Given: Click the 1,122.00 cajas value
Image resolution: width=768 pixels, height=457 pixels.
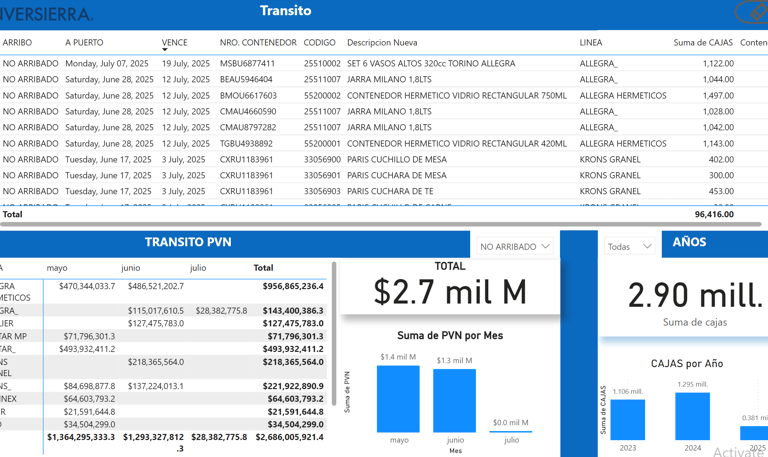Looking at the screenshot, I should pyautogui.click(x=718, y=63).
